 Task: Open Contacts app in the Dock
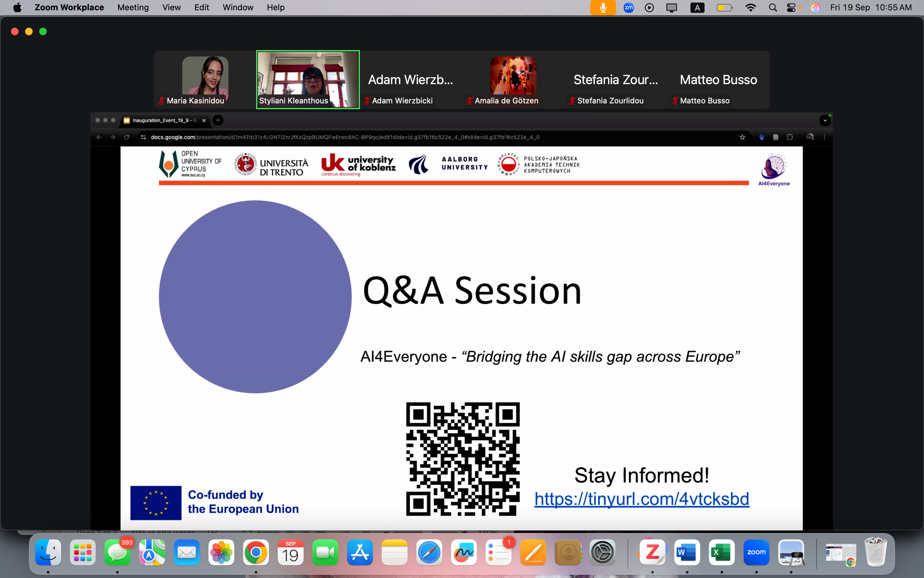coord(568,552)
